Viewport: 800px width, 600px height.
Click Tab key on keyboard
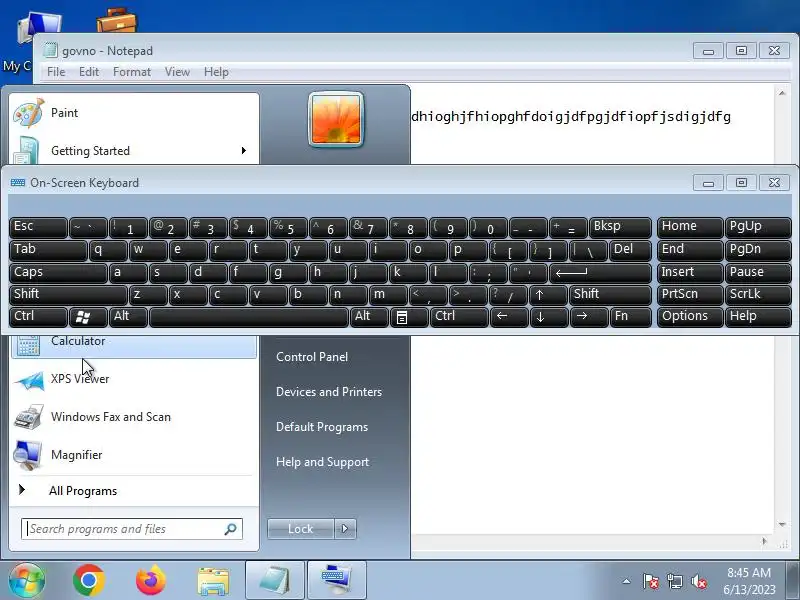coord(48,250)
